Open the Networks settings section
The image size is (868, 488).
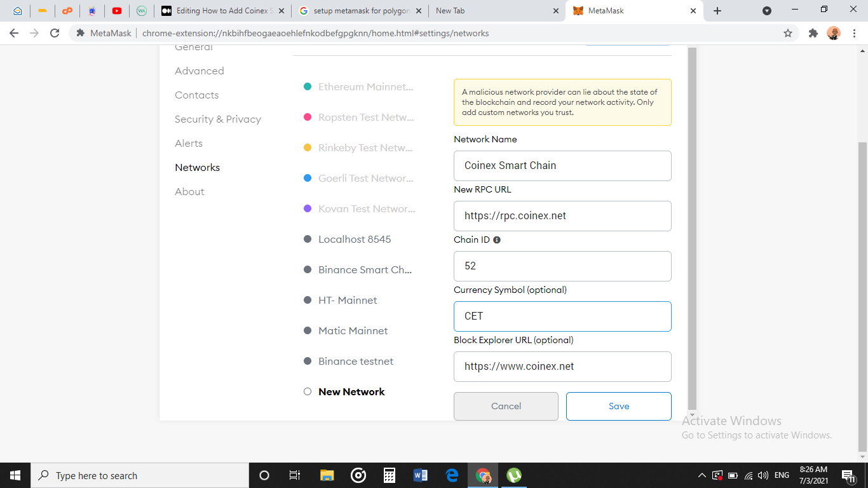[198, 168]
